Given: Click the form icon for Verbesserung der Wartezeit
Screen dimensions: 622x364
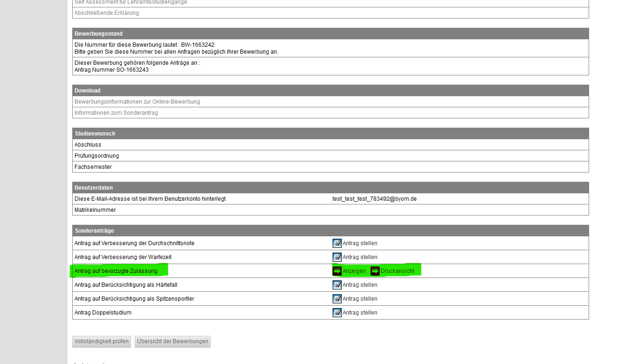Looking at the screenshot, I should pos(337,257).
